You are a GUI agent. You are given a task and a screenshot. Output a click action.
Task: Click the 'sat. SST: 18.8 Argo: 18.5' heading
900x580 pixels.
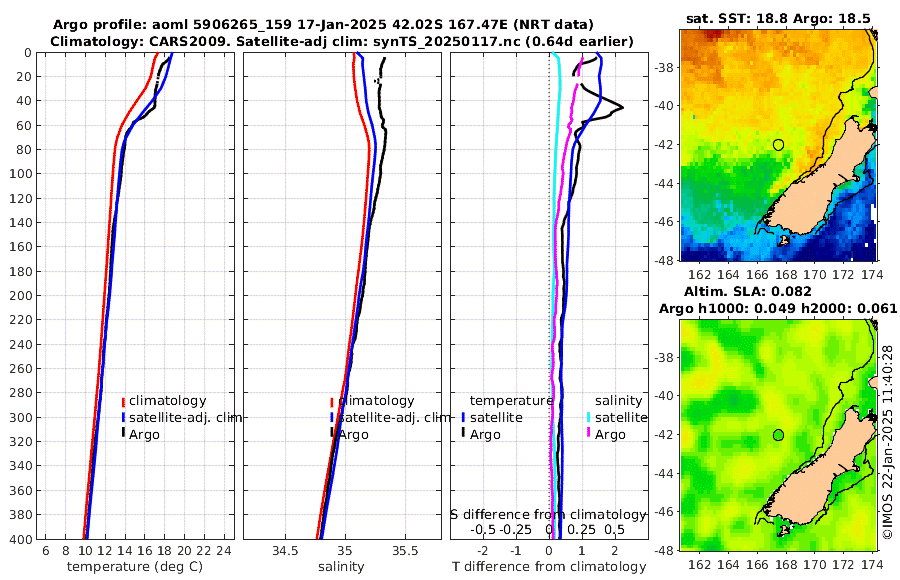(778, 18)
